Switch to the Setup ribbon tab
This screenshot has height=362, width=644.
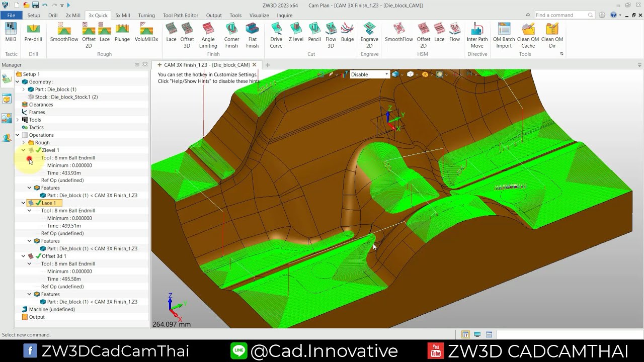pos(34,16)
